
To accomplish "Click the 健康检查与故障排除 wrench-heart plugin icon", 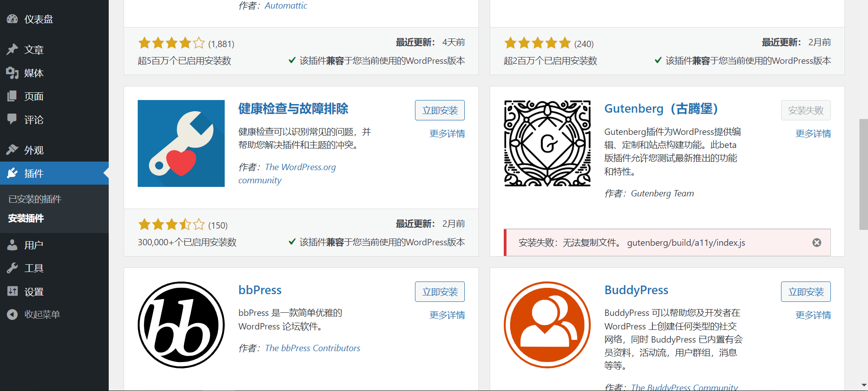I will click(181, 143).
